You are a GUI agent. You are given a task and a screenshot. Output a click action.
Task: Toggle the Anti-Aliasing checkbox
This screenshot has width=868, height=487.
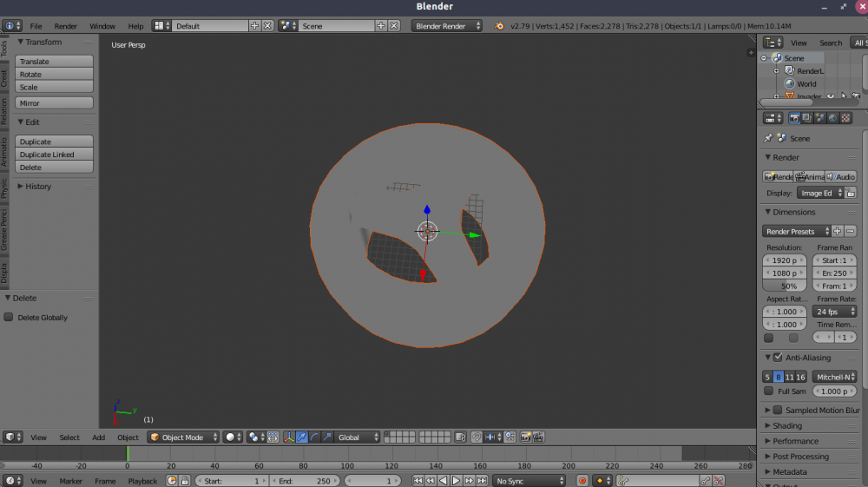pos(778,358)
